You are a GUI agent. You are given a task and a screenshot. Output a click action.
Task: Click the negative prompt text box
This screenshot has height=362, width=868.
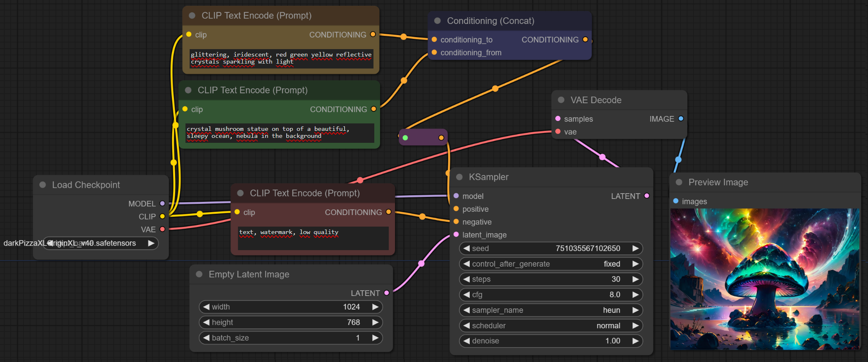[313, 238]
